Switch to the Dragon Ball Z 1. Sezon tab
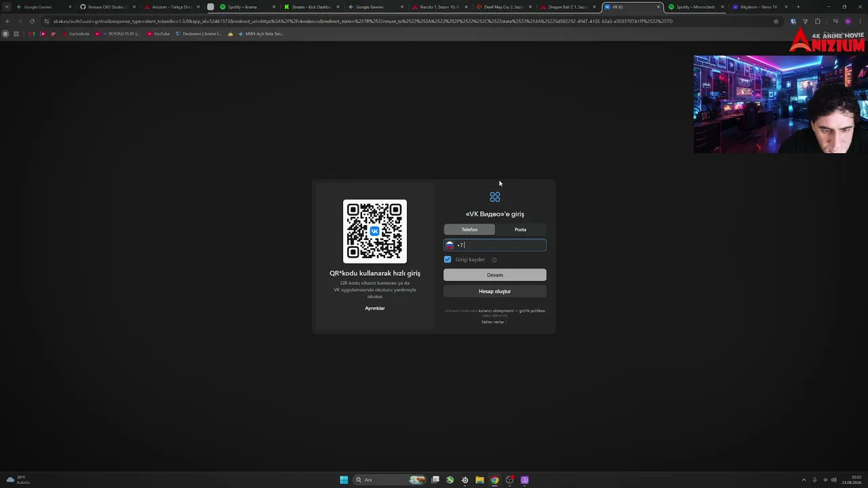This screenshot has width=868, height=488. pos(568,7)
